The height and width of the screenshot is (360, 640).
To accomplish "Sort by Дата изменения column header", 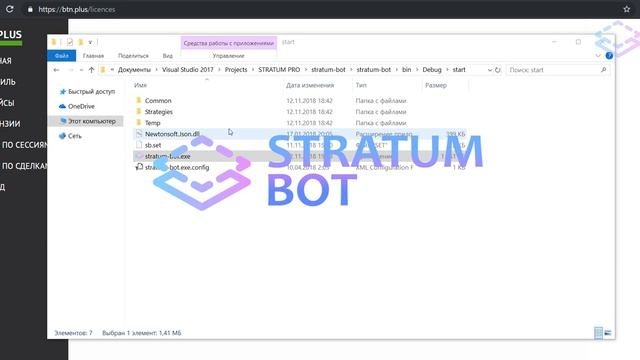I will tap(310, 85).
